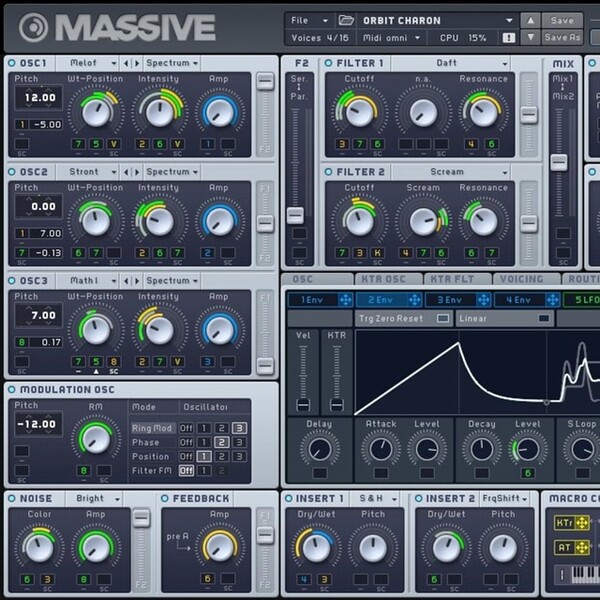The width and height of the screenshot is (600, 600).
Task: Open OSC1 Melof wavetable dropdown
Action: point(93,63)
